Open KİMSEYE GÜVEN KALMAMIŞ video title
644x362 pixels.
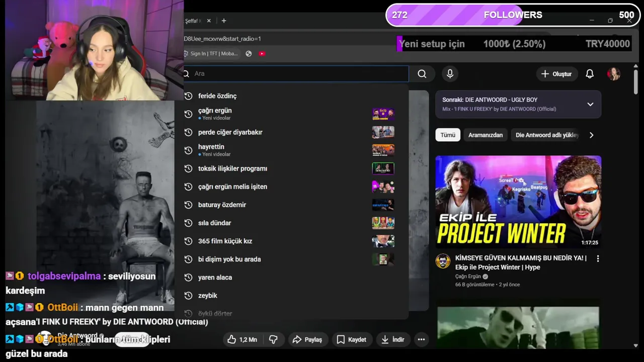[x=521, y=262]
